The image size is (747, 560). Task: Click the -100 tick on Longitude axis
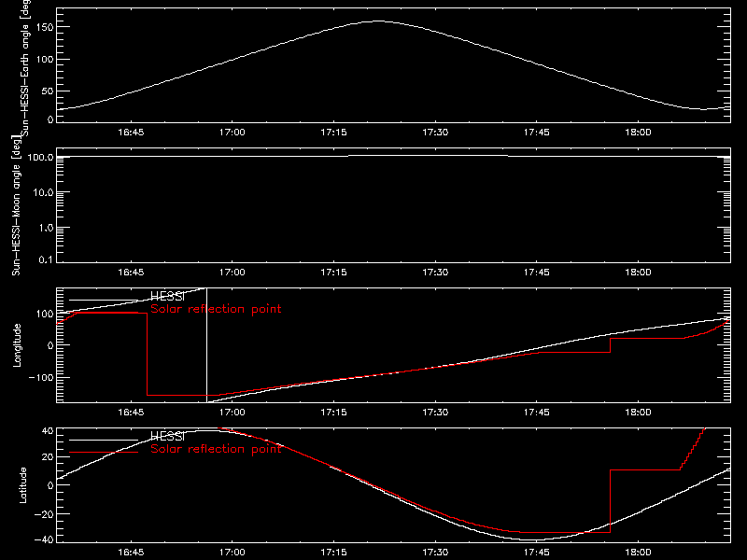[x=41, y=377]
